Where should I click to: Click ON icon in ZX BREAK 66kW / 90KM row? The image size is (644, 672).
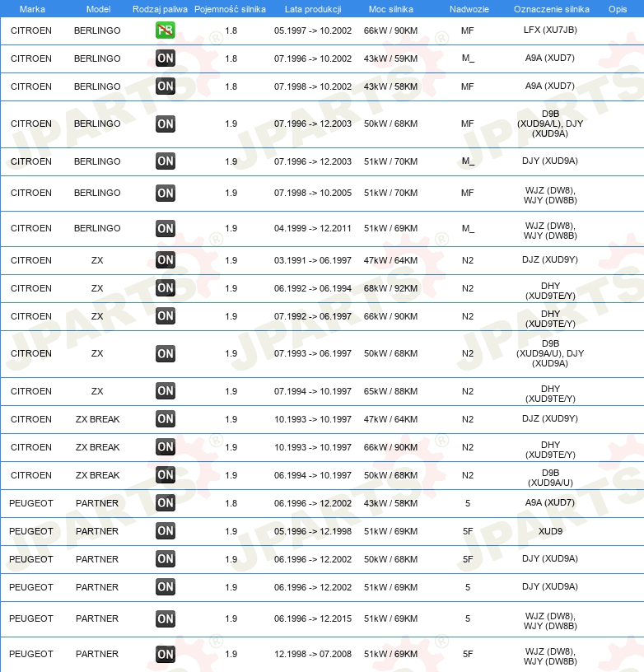tap(166, 447)
